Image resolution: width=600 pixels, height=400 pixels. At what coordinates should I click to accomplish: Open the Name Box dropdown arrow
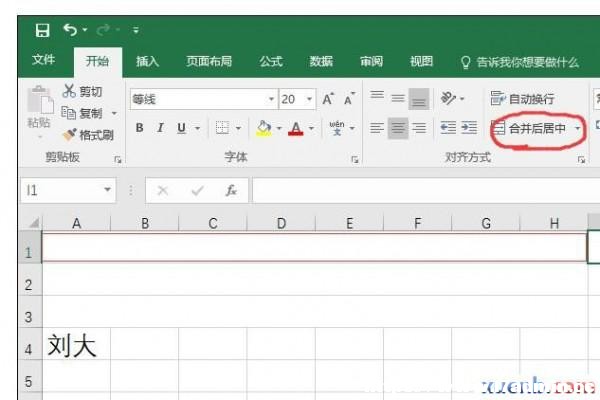(108, 190)
